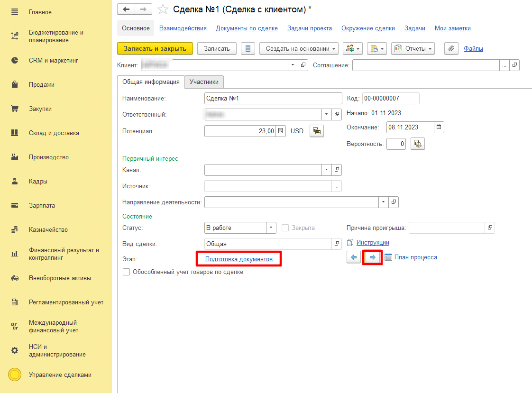Click previous stage left arrow button
The width and height of the screenshot is (532, 393).
[354, 257]
